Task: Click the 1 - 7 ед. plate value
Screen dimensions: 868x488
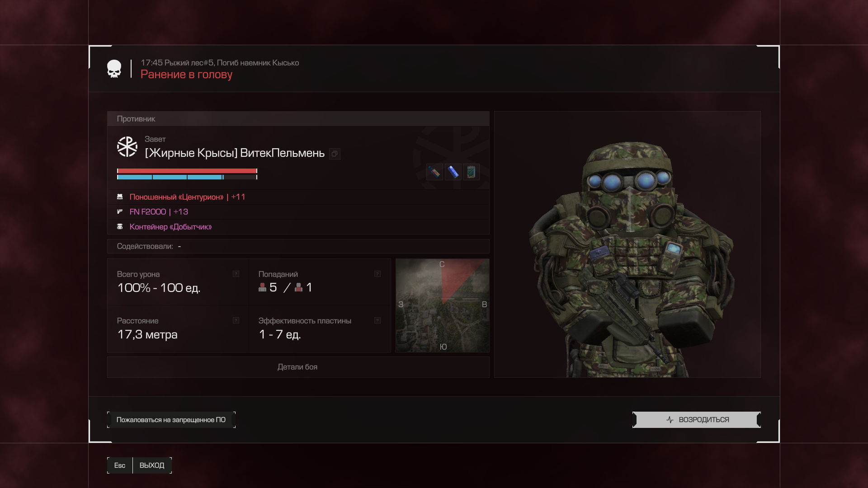Action: pyautogui.click(x=280, y=334)
